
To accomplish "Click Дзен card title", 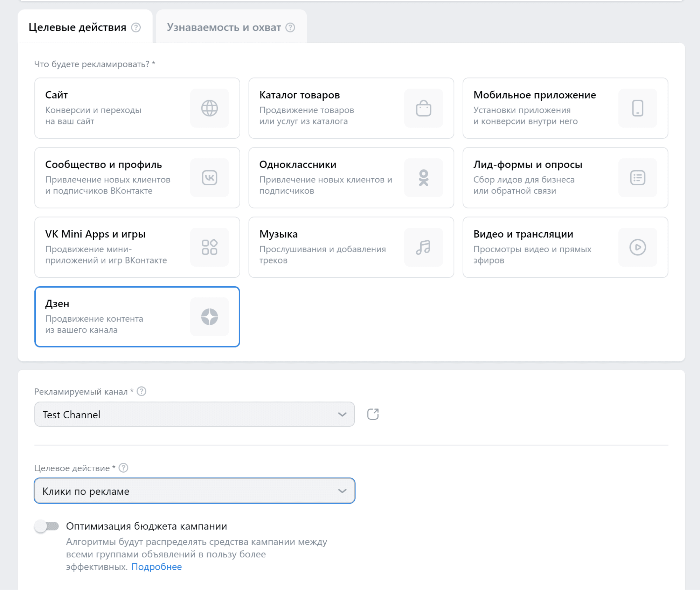I will tap(57, 304).
